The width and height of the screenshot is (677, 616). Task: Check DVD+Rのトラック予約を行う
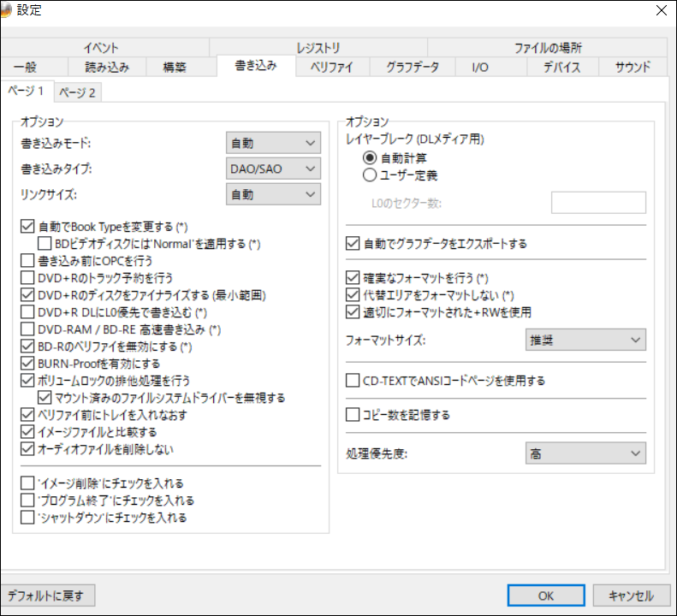[27, 278]
